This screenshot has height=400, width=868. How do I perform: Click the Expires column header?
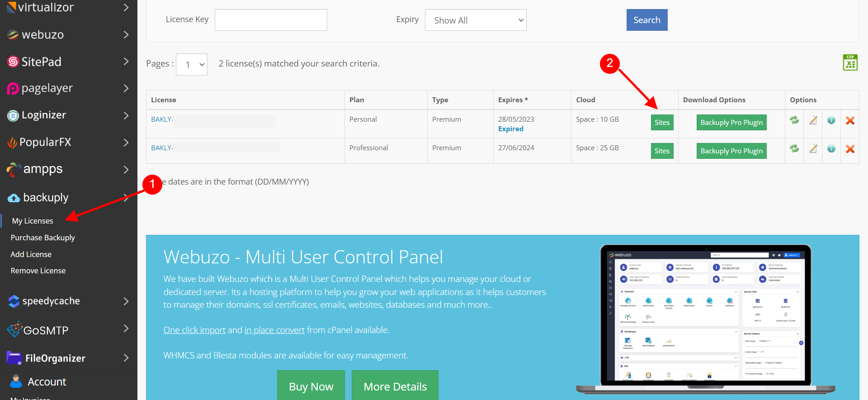(x=513, y=100)
